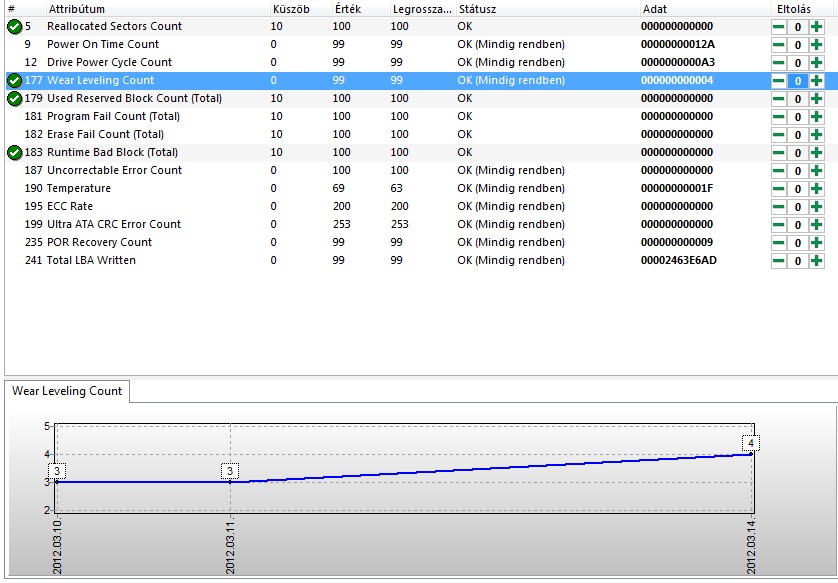Decrease offset for ECC Rate
The width and height of the screenshot is (838, 583).
[x=779, y=207]
